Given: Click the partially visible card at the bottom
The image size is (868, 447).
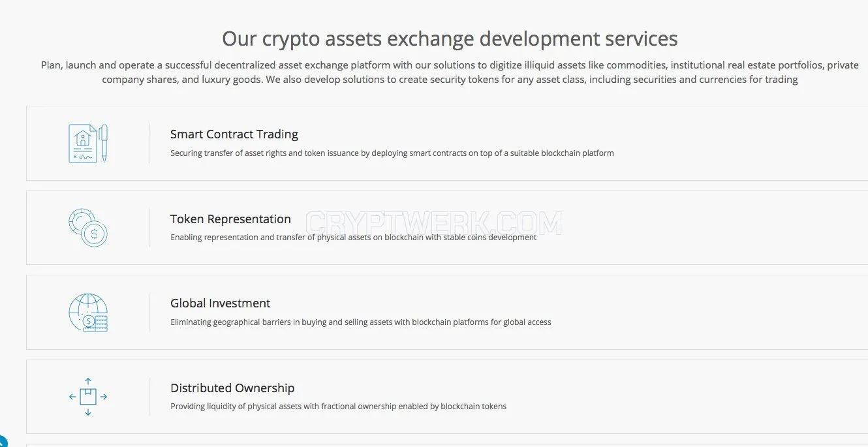Looking at the screenshot, I should 447,446.
